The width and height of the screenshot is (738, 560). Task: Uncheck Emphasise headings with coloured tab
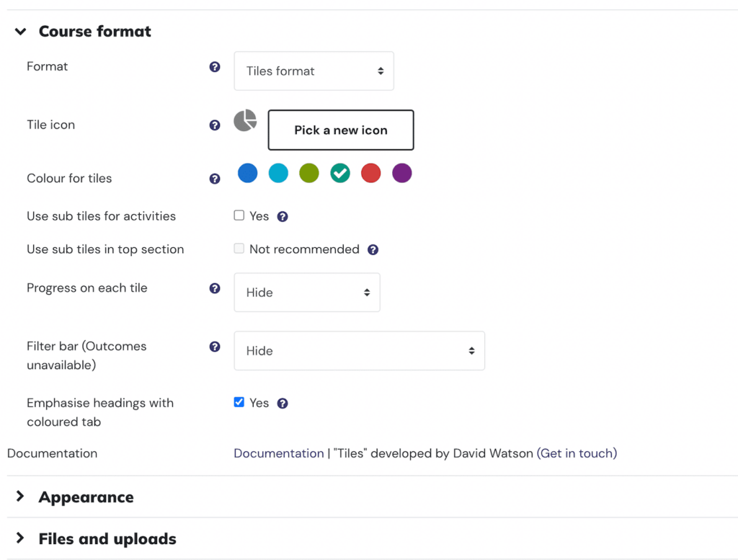239,402
